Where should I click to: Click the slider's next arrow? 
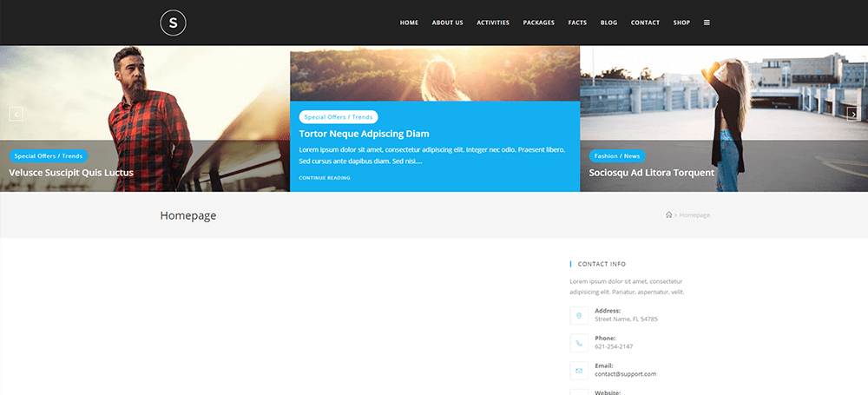pos(852,113)
